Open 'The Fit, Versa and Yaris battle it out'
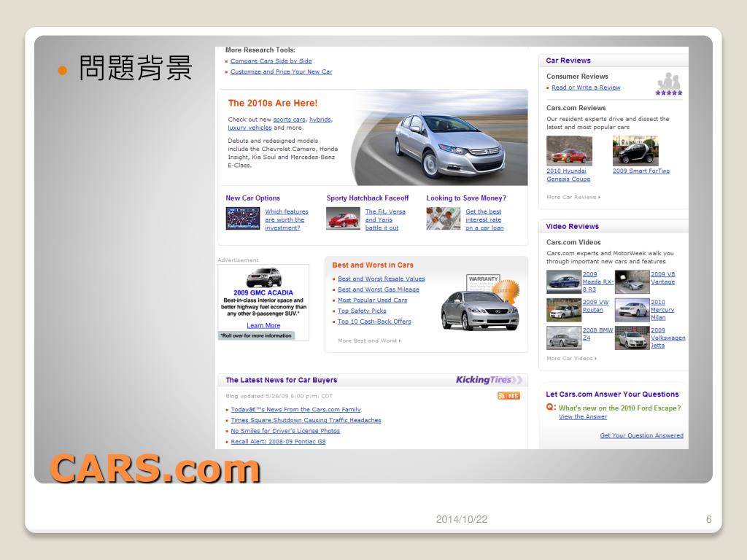The height and width of the screenshot is (560, 747). pyautogui.click(x=385, y=219)
